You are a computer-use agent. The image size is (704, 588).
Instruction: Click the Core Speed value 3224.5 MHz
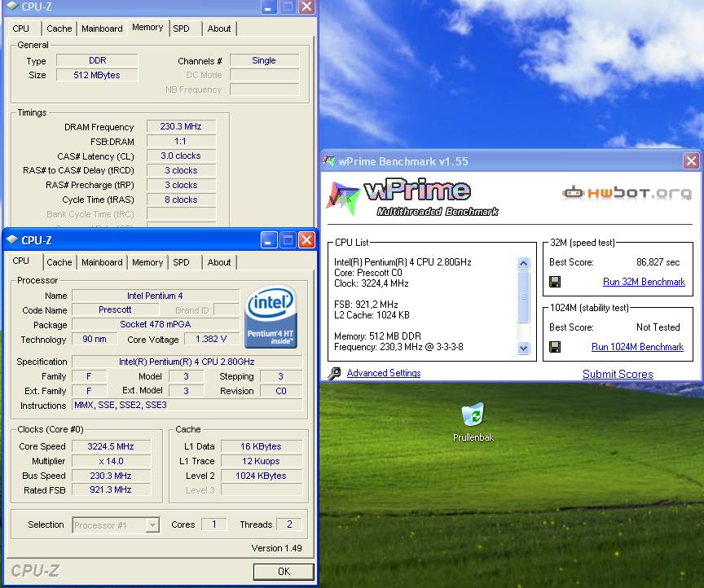pyautogui.click(x=111, y=446)
